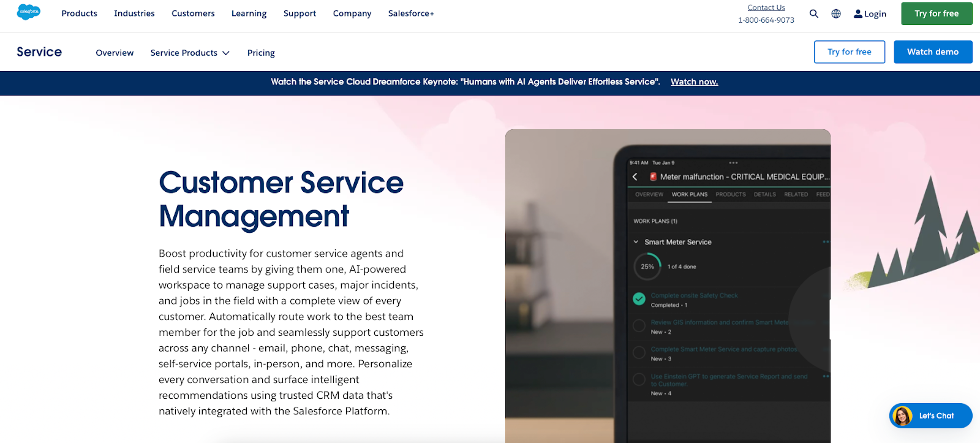The height and width of the screenshot is (443, 980).
Task: Click the WORK PLANS (1) label
Action: 655,221
